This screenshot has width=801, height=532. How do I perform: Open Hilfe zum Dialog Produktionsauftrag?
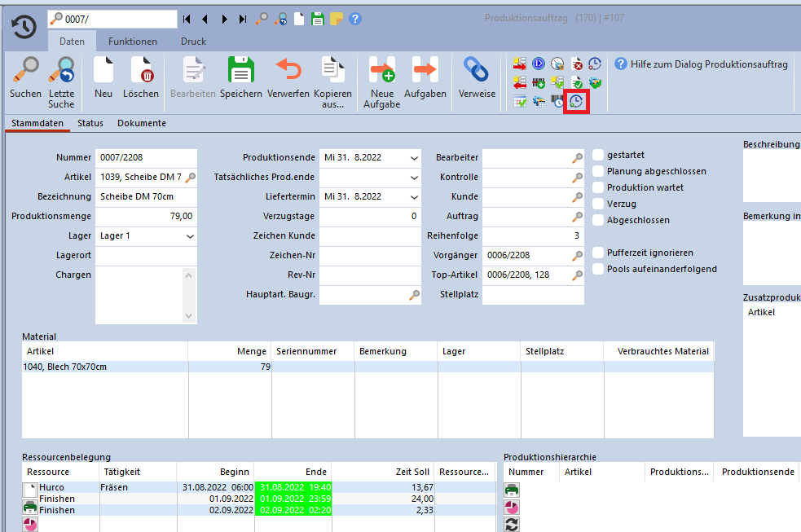701,64
